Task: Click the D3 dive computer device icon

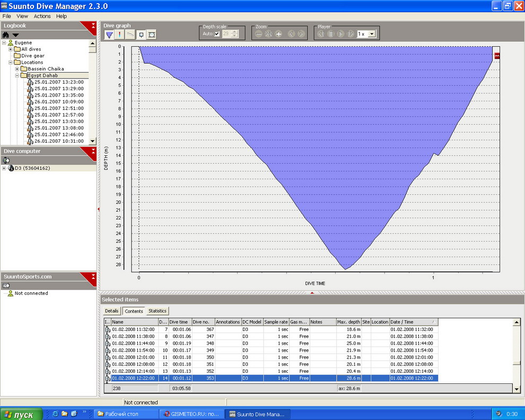Action: point(11,168)
